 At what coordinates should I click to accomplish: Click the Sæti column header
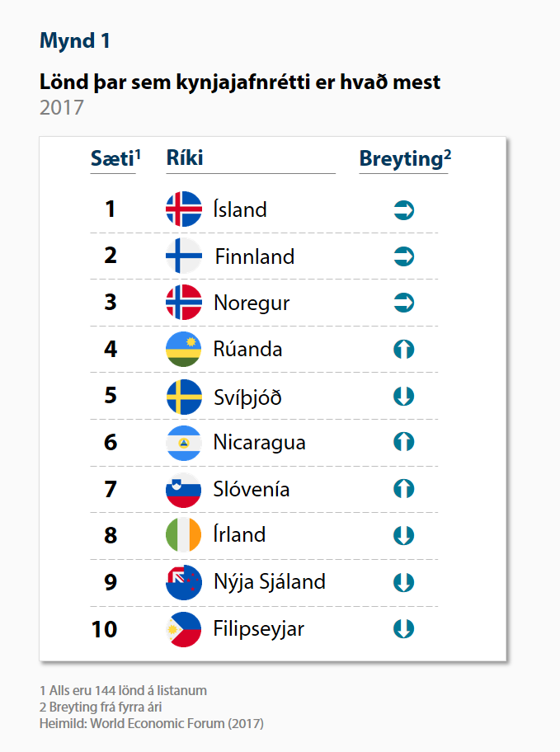click(115, 158)
